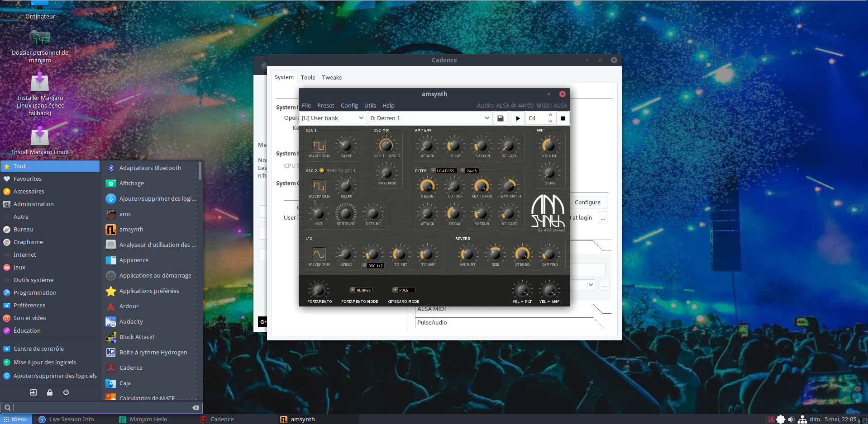The width and height of the screenshot is (868, 424).
Task: Select the Programmation category in menu
Action: (50, 293)
